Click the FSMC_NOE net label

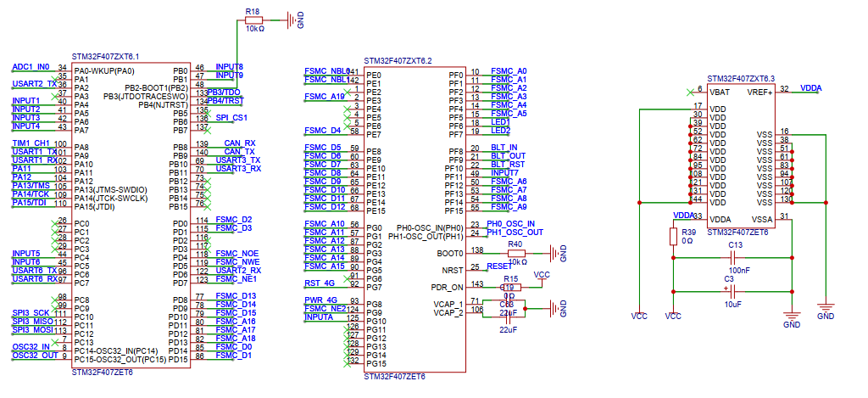coord(237,254)
